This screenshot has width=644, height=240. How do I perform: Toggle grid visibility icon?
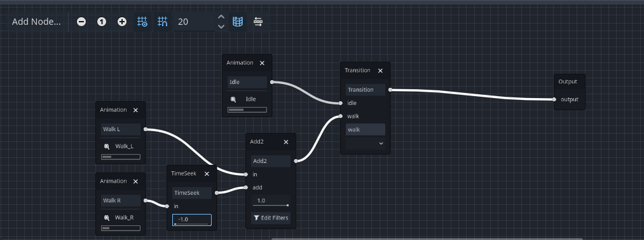142,22
